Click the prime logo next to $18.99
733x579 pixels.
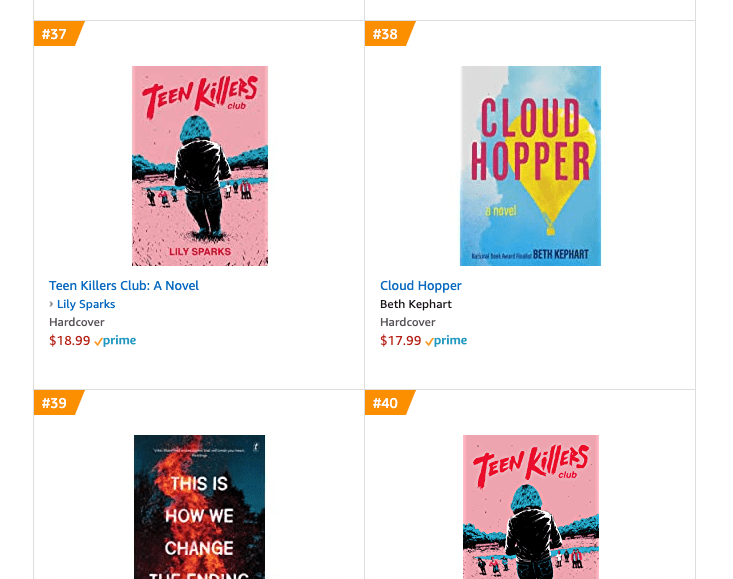pos(115,341)
